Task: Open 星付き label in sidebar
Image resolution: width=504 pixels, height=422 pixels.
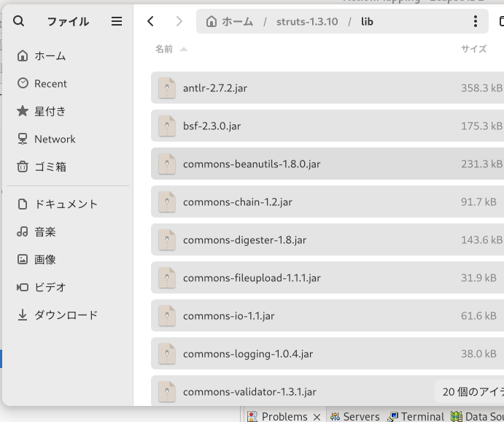Action: tap(50, 111)
